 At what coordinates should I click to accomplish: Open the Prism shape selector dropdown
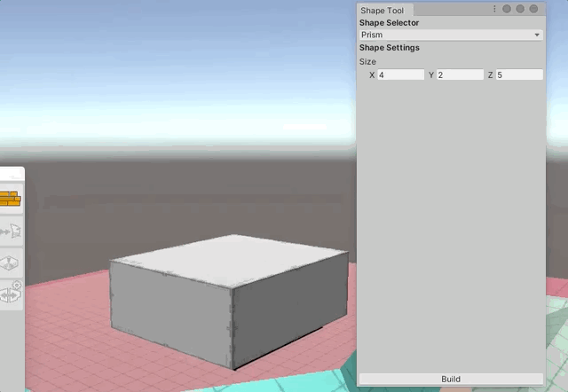click(x=451, y=35)
